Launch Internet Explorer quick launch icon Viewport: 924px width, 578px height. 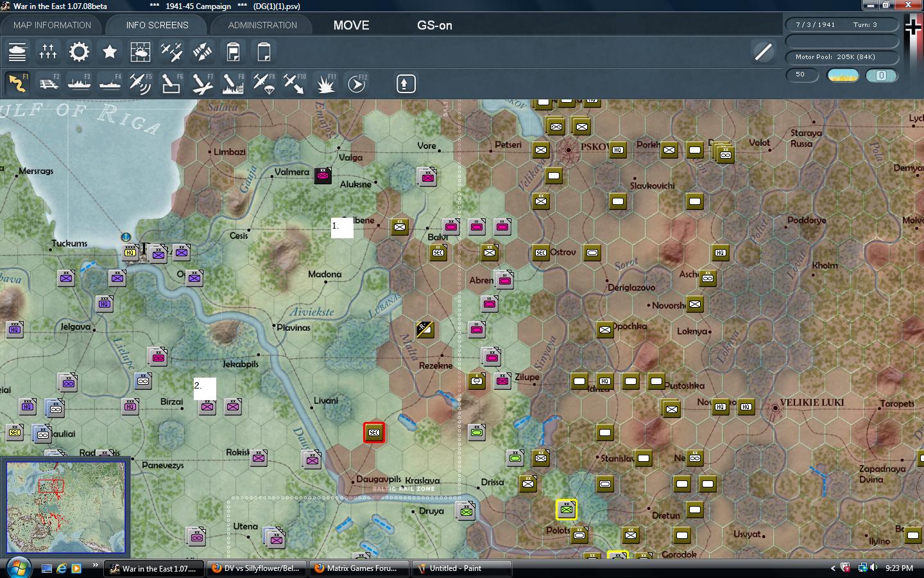[62, 568]
